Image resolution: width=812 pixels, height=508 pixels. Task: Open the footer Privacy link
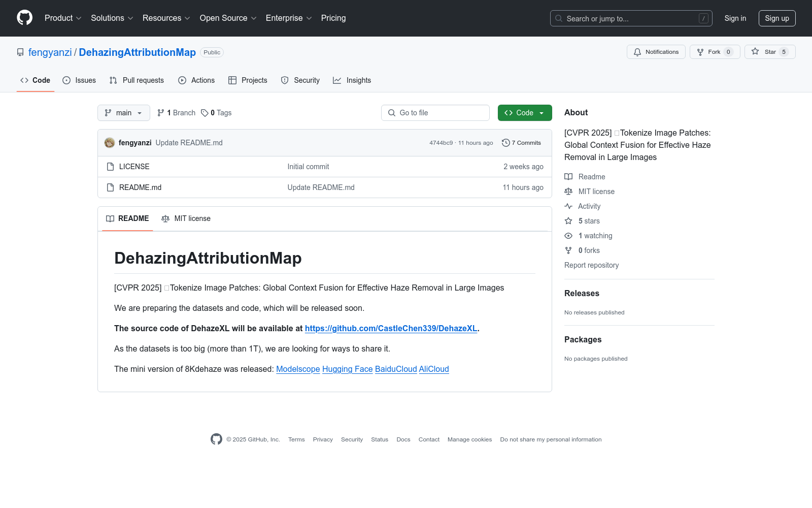[323, 439]
